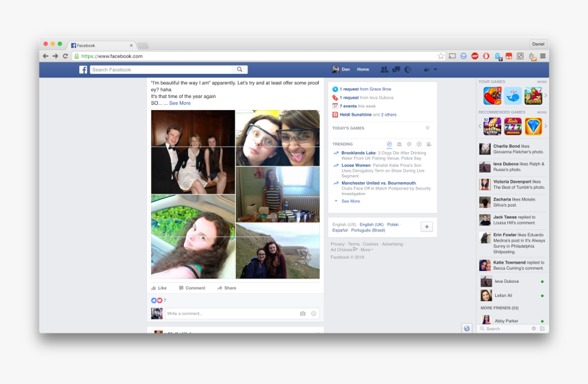Click into the Write a comment field
588x384 pixels.
click(232, 313)
